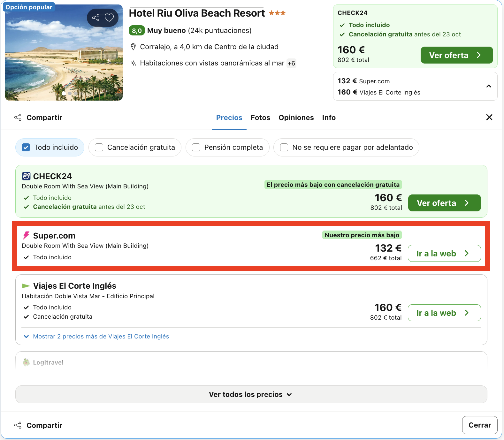Click the hotel beach photo thumbnail
The width and height of the screenshot is (504, 440).
pyautogui.click(x=64, y=53)
